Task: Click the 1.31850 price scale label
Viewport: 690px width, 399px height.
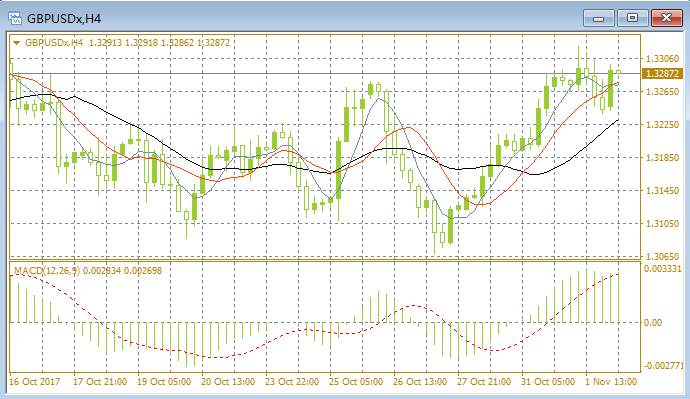Action: tap(662, 157)
